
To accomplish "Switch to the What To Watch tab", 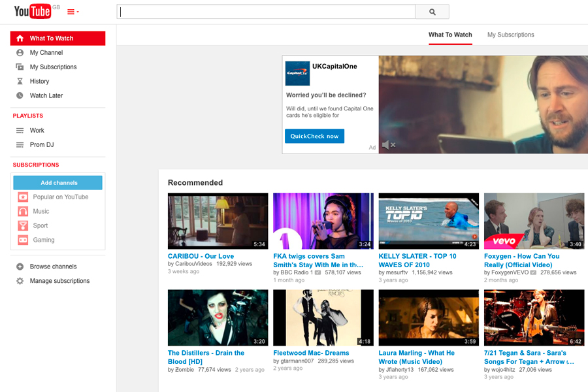I will pyautogui.click(x=450, y=35).
